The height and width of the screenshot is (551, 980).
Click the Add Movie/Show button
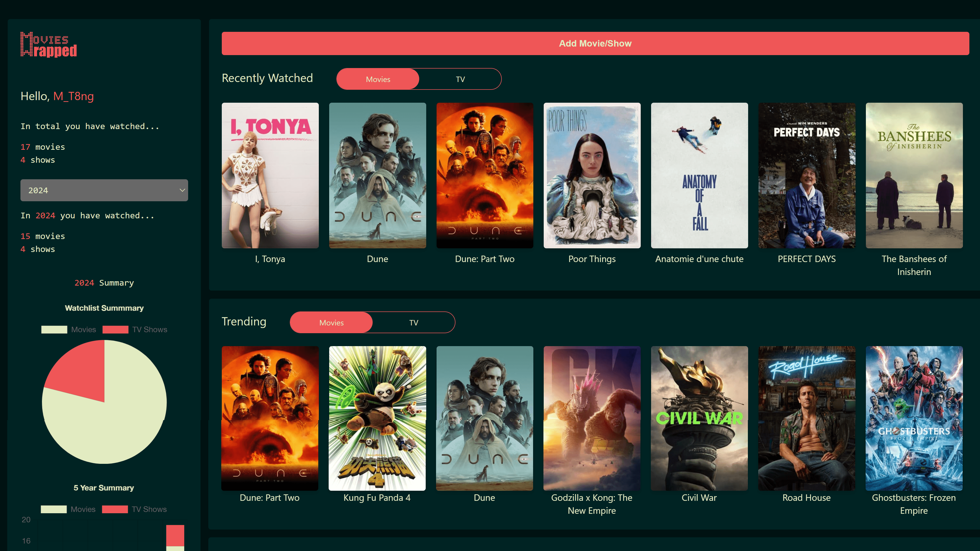coord(595,43)
